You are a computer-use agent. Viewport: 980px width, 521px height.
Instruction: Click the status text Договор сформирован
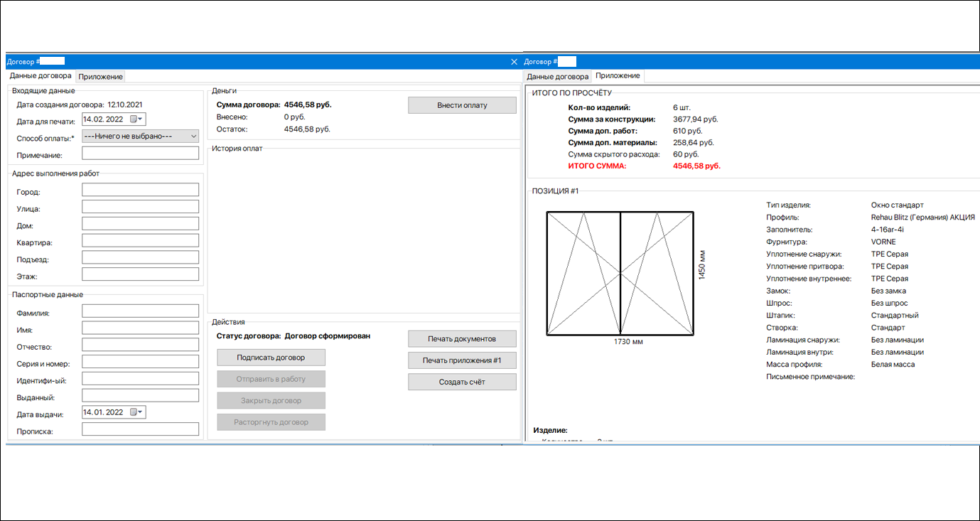pyautogui.click(x=328, y=335)
